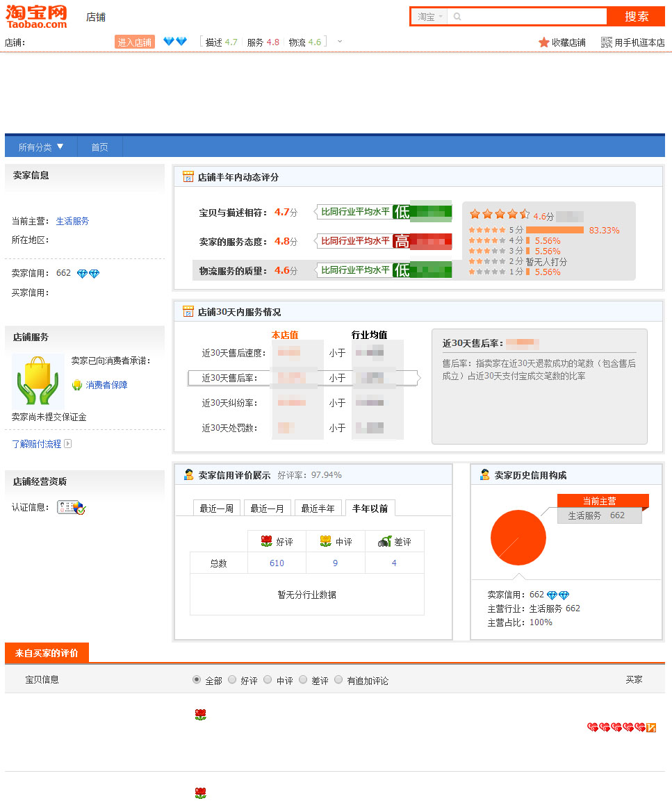Image resolution: width=672 pixels, height=803 pixels.
Task: Select the 差评 review filter radio
Action: point(303,679)
